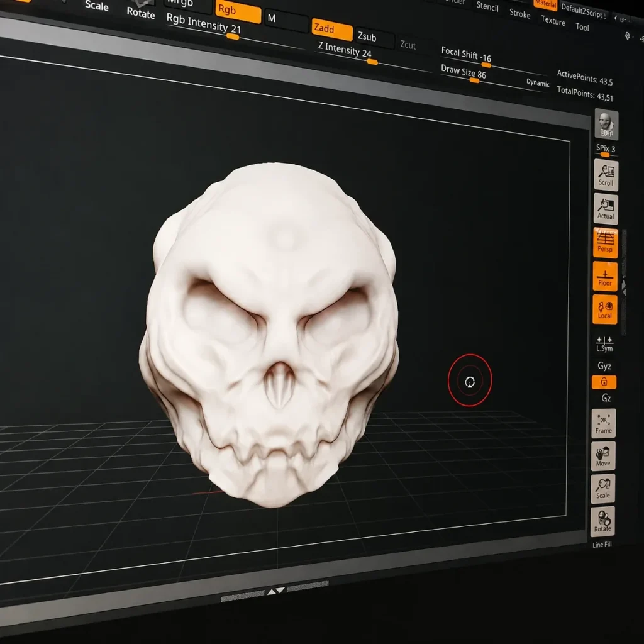Select the Scroll canvas tool
Screen dimensions: 644x644
click(606, 175)
